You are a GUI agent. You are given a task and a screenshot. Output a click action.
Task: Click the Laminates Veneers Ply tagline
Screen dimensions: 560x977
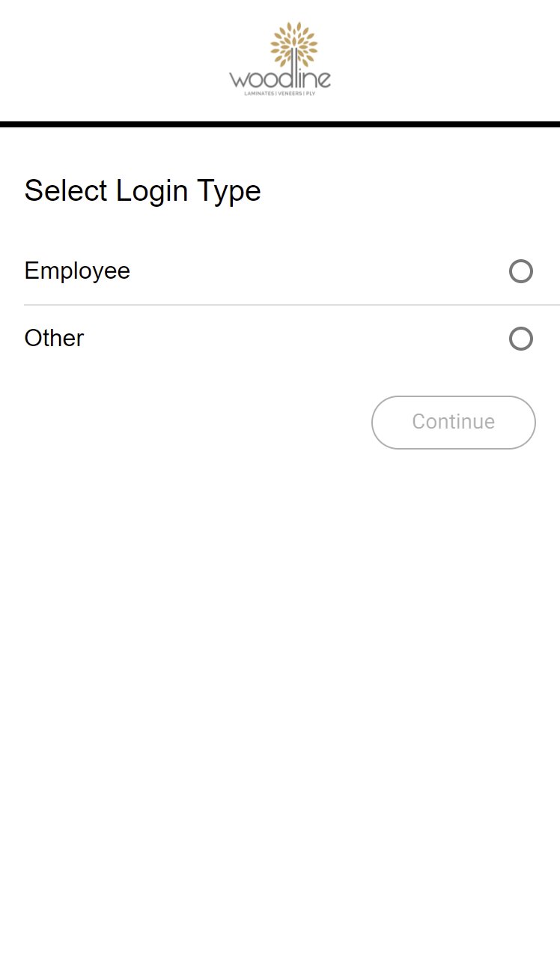pos(280,94)
